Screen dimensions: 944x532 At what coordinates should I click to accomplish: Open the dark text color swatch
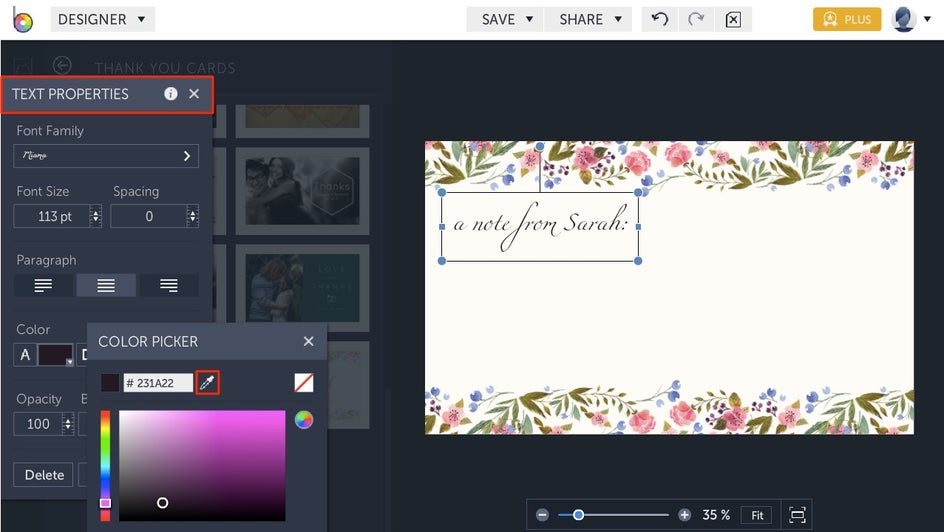coord(55,354)
